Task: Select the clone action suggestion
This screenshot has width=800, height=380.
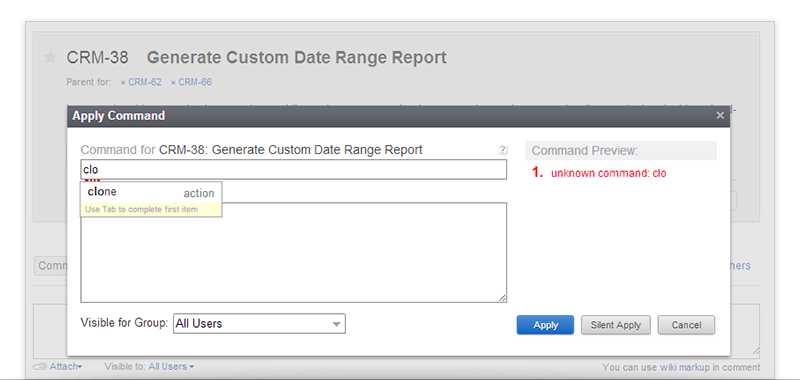Action: coord(151,192)
